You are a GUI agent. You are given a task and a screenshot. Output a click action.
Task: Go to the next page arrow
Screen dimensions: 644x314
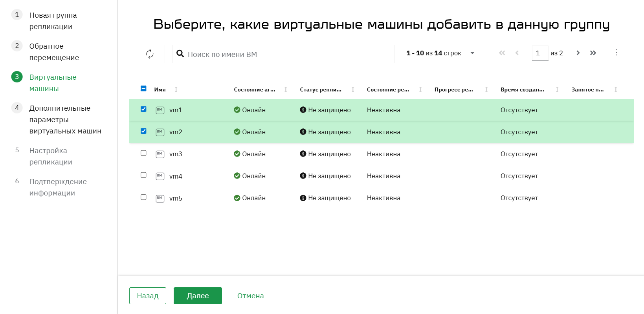tap(578, 53)
